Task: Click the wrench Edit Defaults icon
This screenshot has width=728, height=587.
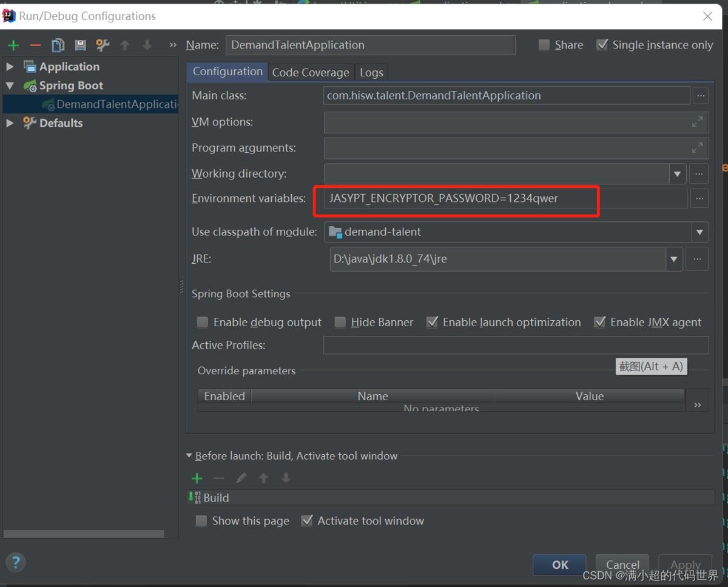Action: pos(103,45)
